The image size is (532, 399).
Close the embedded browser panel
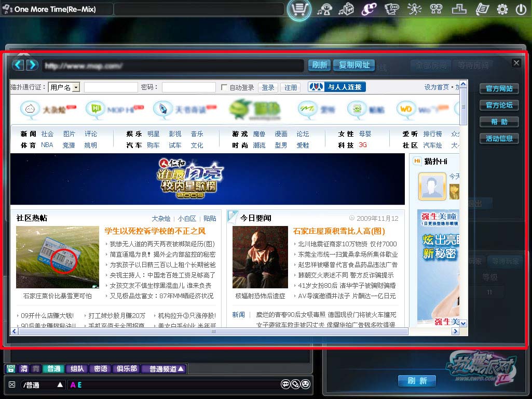coord(516,63)
